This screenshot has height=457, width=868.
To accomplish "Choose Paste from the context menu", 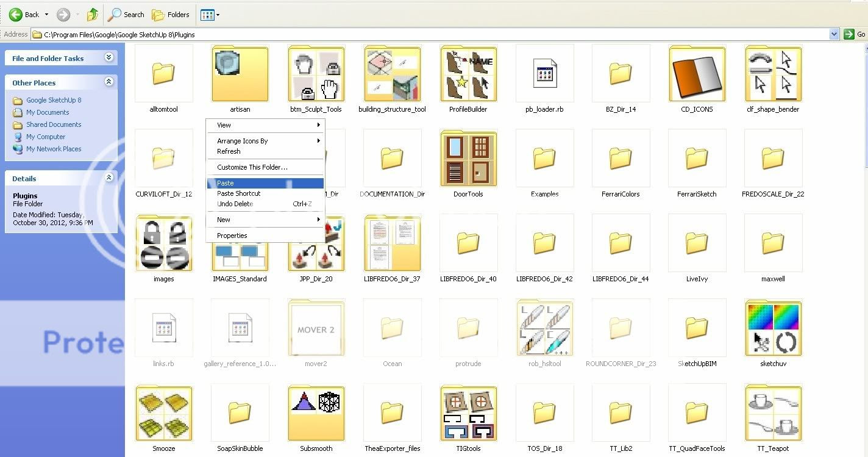I will coord(265,183).
